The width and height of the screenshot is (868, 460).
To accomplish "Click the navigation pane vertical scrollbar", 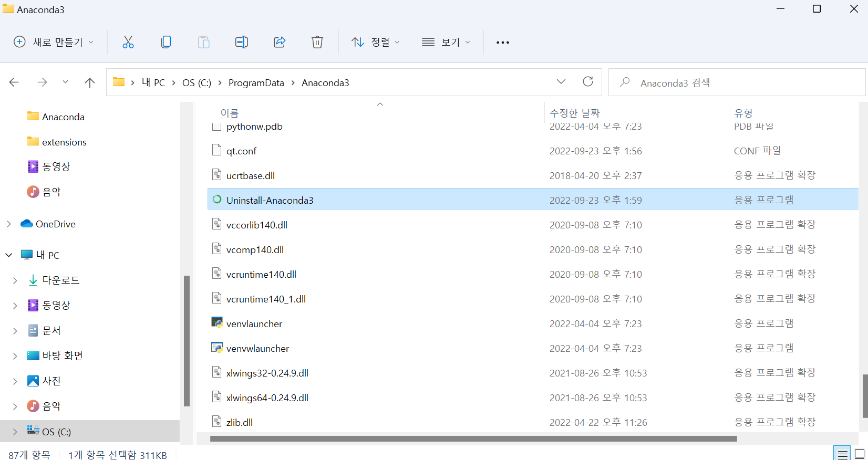I will pos(187,340).
